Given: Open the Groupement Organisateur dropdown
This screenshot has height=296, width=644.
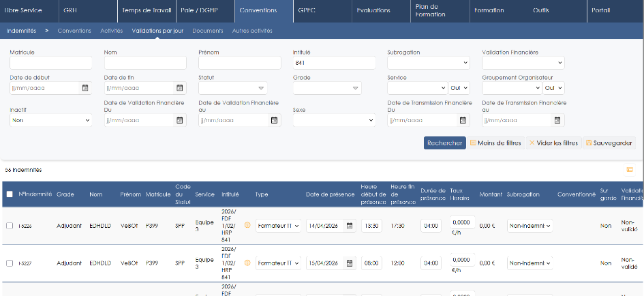Looking at the screenshot, I should point(512,88).
